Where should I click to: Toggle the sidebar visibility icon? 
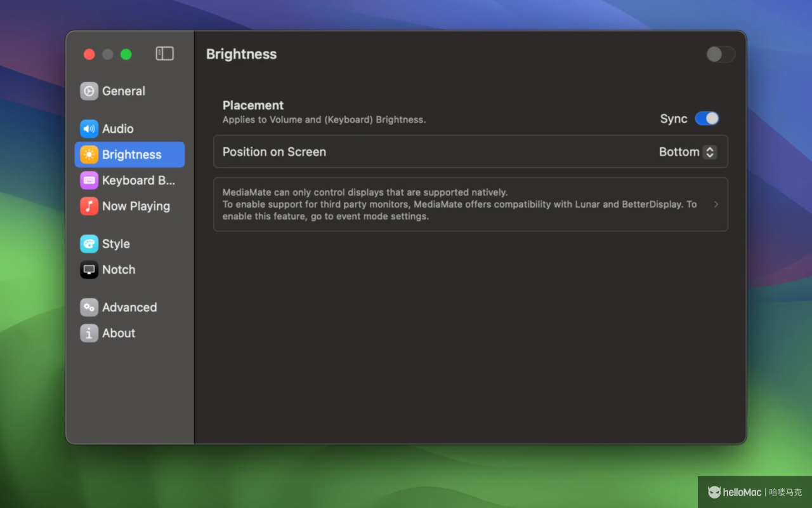click(x=164, y=54)
